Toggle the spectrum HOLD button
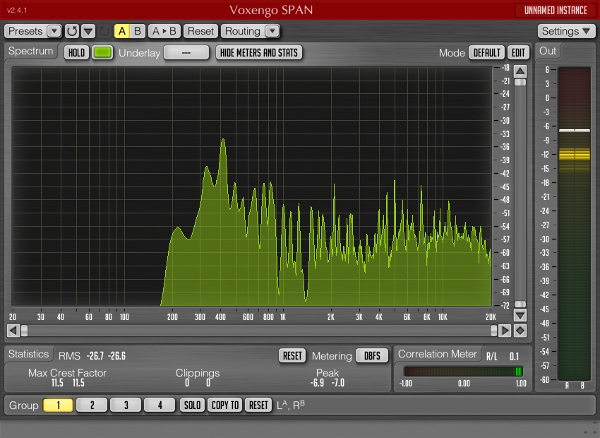600x438 pixels. (x=77, y=53)
